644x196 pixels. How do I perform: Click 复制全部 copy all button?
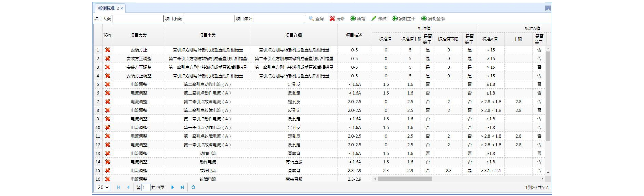pyautogui.click(x=433, y=18)
